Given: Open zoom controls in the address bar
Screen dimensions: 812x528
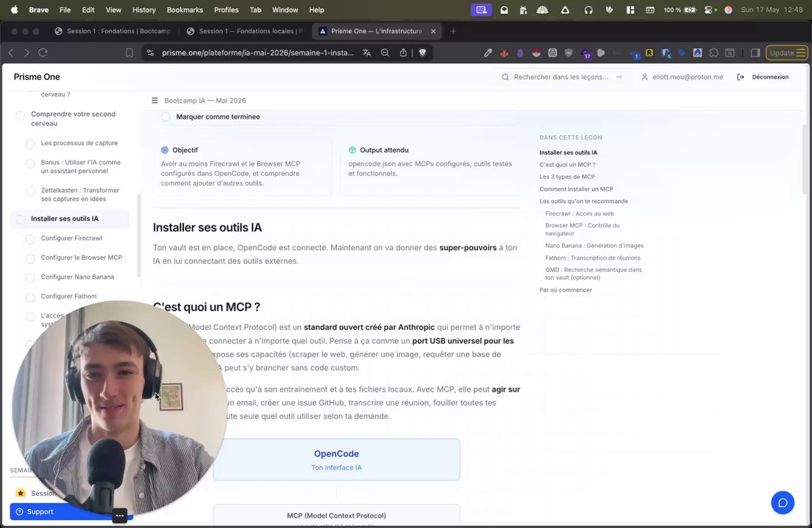Looking at the screenshot, I should [385, 53].
